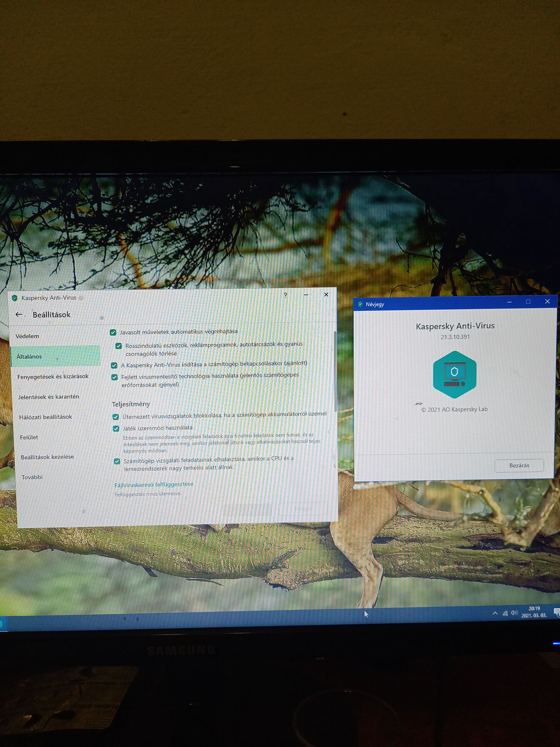Toggle Játék üzemmód használata checkbox

116,428
